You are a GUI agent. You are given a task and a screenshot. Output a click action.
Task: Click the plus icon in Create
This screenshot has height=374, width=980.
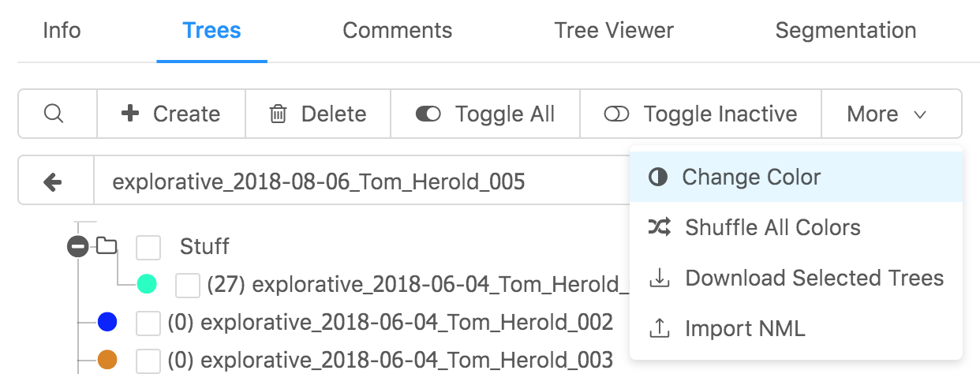click(130, 114)
